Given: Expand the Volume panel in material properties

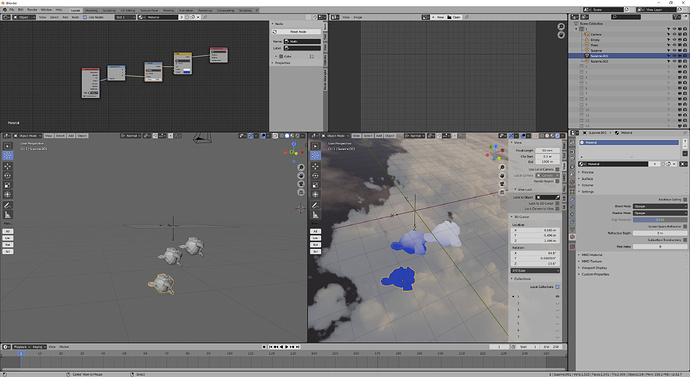Looking at the screenshot, I should [587, 185].
